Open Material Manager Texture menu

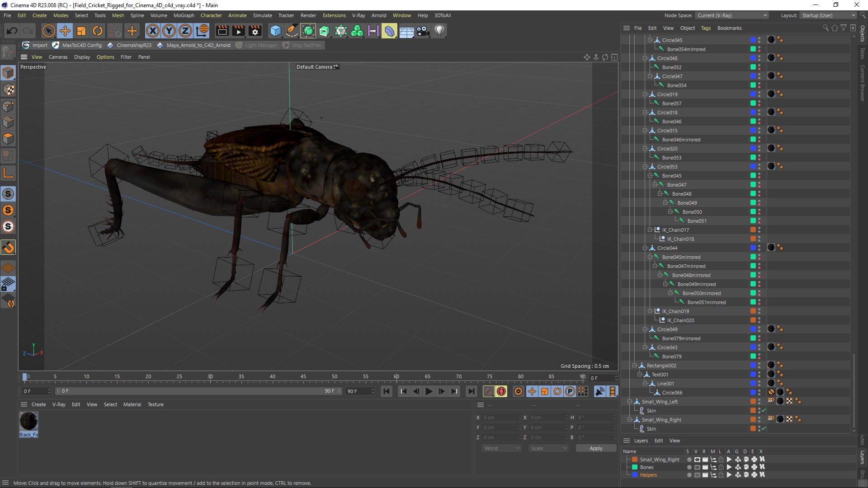click(156, 404)
